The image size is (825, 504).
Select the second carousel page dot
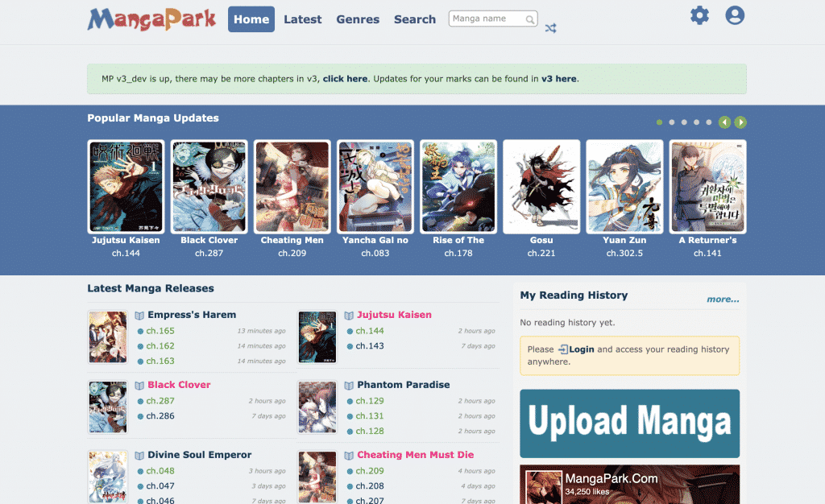(672, 122)
